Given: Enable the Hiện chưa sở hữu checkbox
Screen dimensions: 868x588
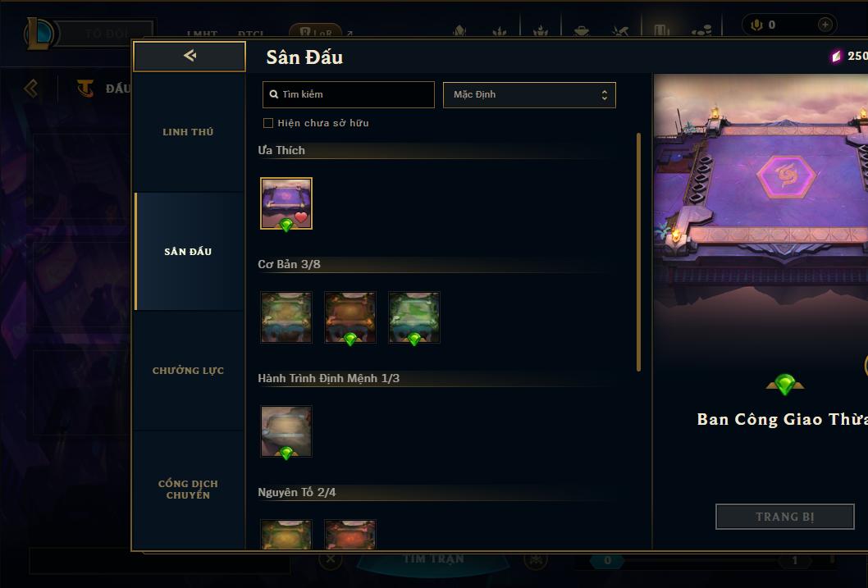Looking at the screenshot, I should (x=268, y=123).
